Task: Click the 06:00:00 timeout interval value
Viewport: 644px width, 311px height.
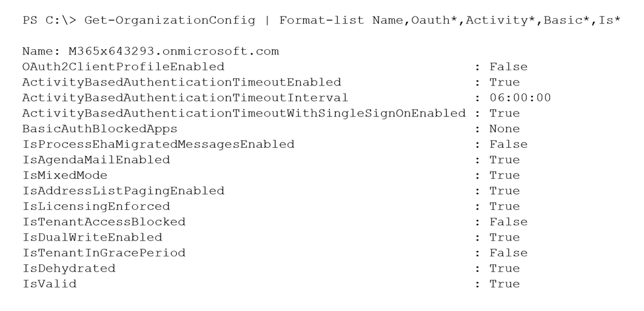Action: pos(520,98)
